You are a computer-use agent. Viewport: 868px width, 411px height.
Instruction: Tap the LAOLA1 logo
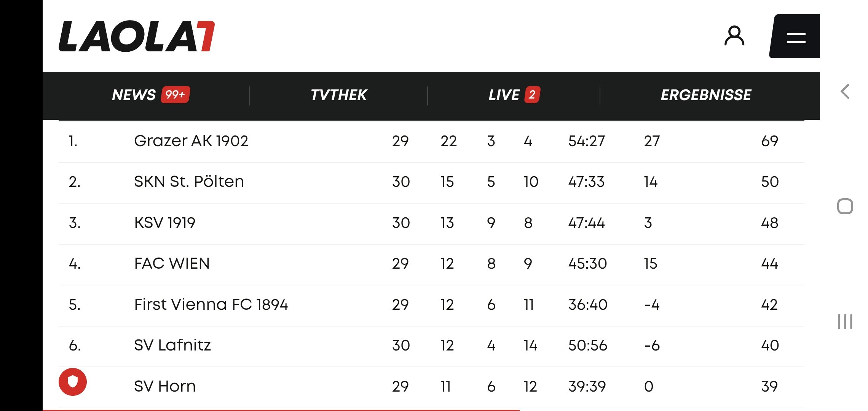pos(137,36)
